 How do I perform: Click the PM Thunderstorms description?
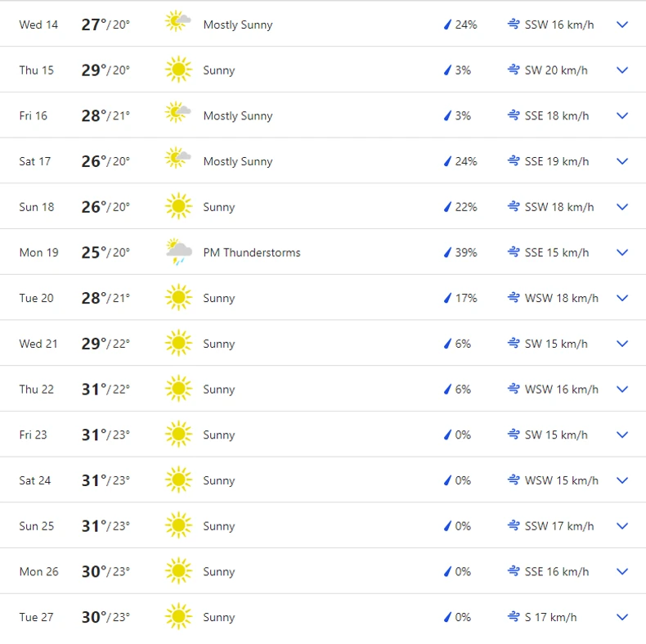tap(252, 253)
